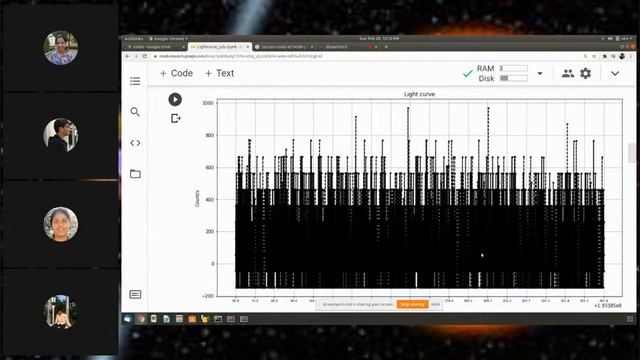Open the Activities overview
Image resolution: width=640 pixels, height=360 pixels.
[x=133, y=38]
